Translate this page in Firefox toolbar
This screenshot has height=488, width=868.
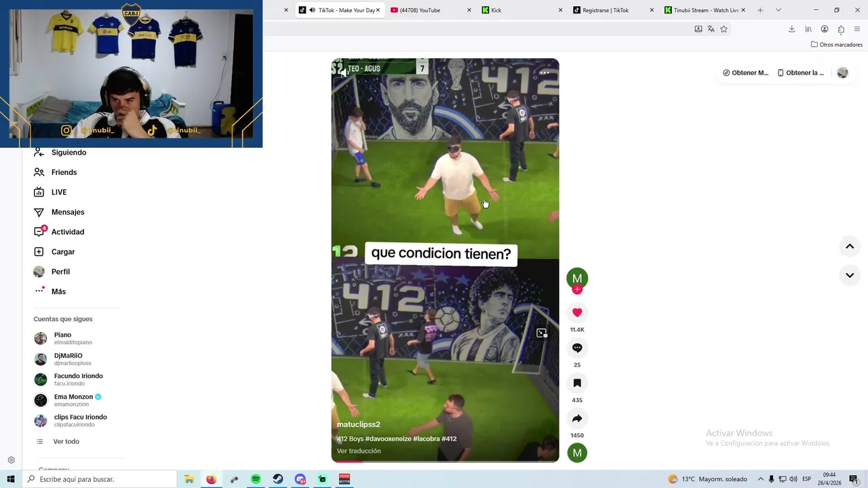(711, 29)
